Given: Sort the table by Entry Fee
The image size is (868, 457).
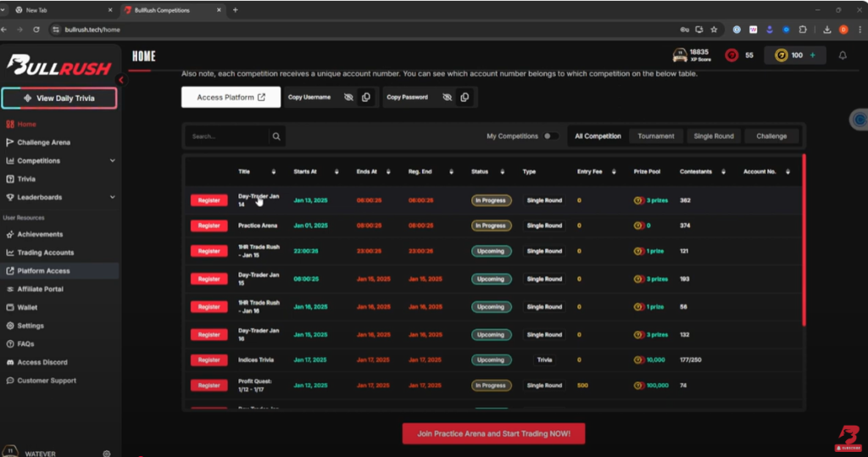Looking at the screenshot, I should click(614, 172).
